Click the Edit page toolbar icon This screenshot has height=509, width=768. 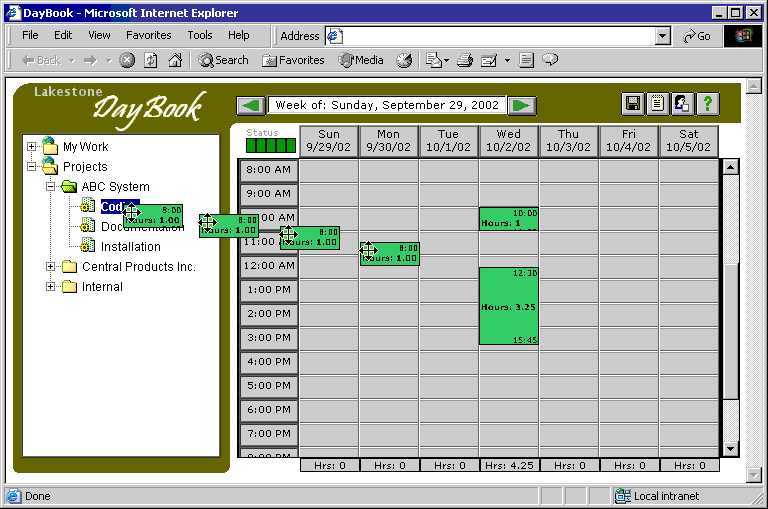pyautogui.click(x=489, y=60)
